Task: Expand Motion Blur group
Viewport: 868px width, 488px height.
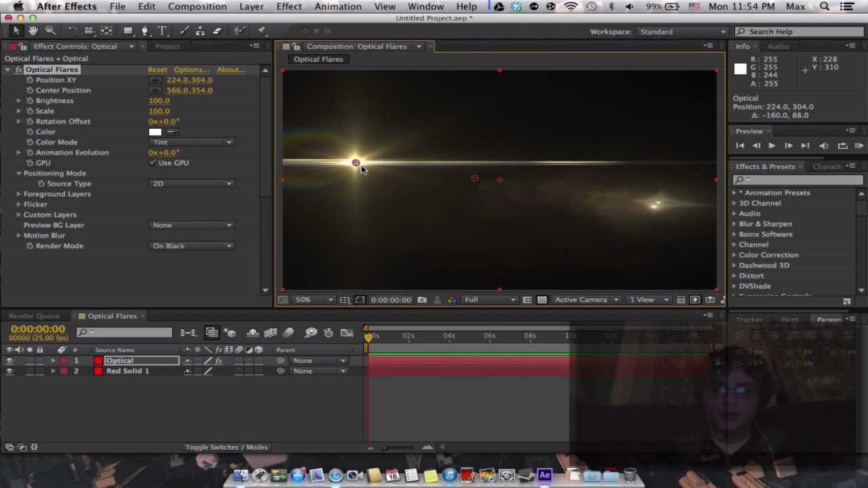Action: pyautogui.click(x=18, y=236)
